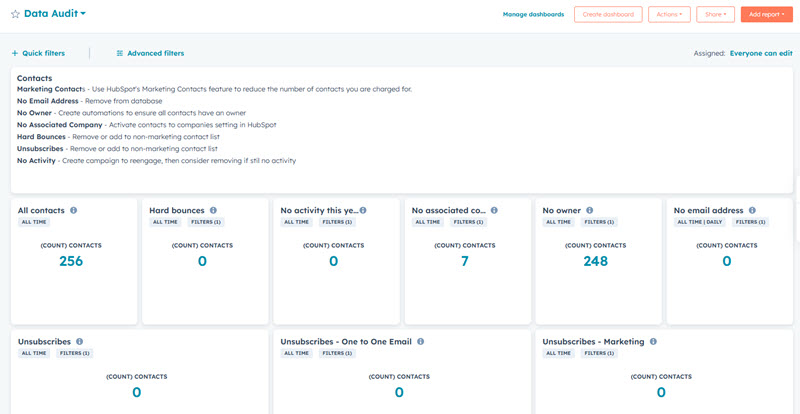The height and width of the screenshot is (414, 800).
Task: Expand the Actions dropdown
Action: pyautogui.click(x=669, y=14)
